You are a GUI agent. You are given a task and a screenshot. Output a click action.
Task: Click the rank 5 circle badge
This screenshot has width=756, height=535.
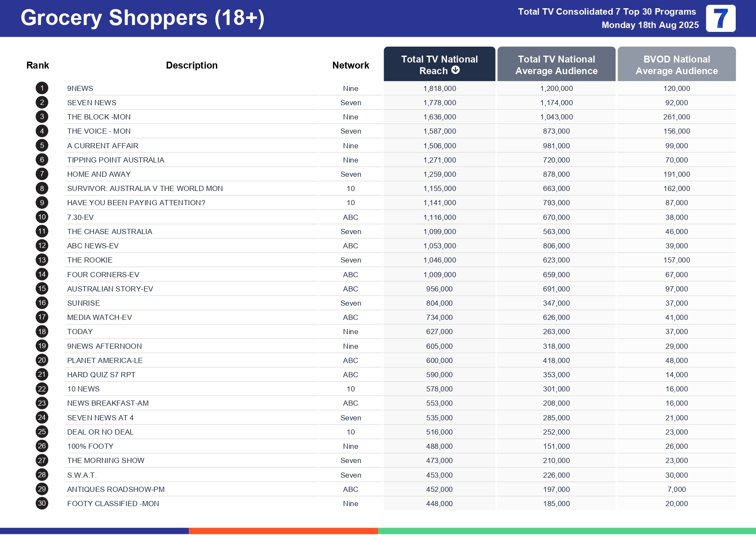pos(42,146)
